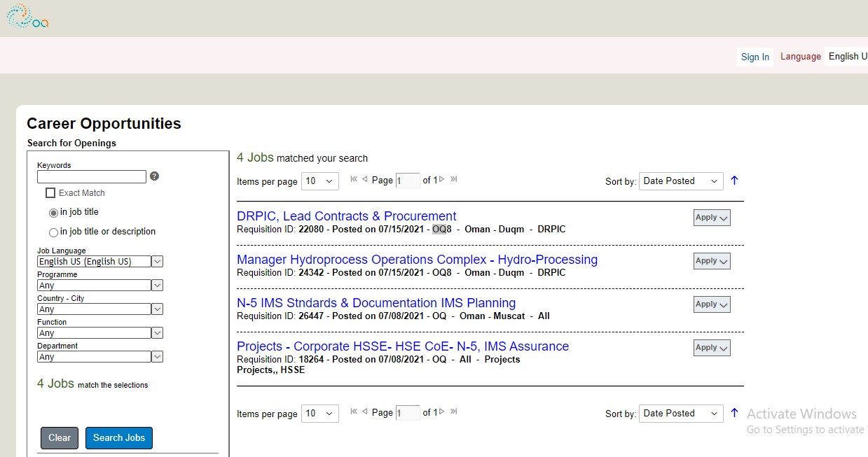Open bottom Items per page dropdown
868x457 pixels.
click(320, 414)
